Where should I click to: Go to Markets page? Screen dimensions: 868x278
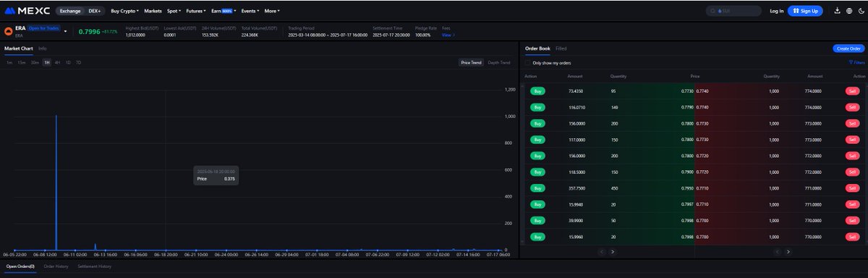(153, 11)
